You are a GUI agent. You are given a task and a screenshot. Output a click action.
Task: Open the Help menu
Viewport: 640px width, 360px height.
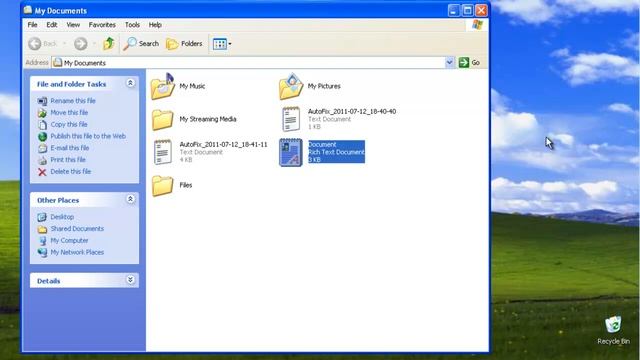(155, 25)
